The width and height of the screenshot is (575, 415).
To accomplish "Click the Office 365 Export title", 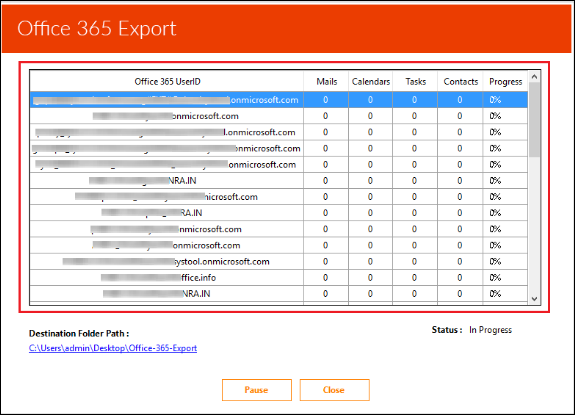I will tap(97, 29).
